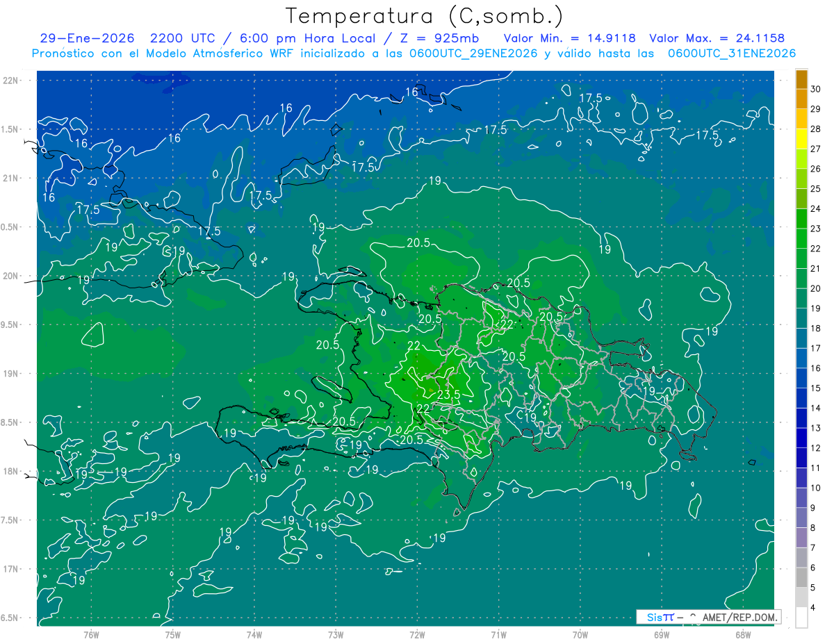This screenshot has height=644, width=834.
Task: Click the "70W" longitude axis label
Action: click(x=580, y=635)
